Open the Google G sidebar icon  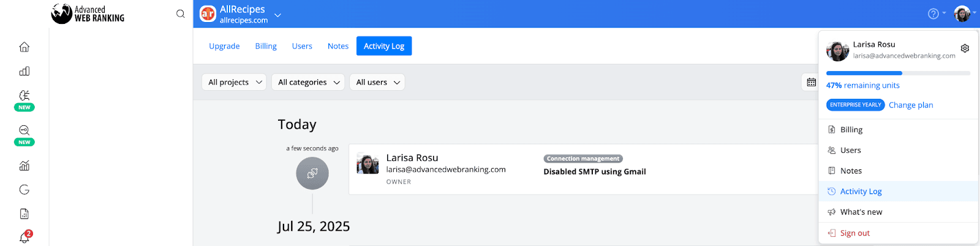coord(24,190)
